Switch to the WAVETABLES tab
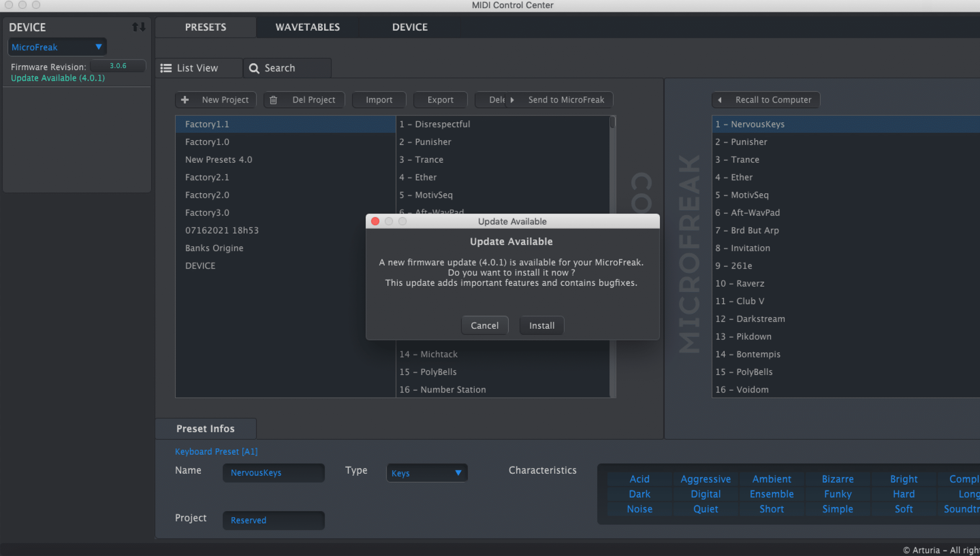Screen dimensions: 980x556 (x=307, y=27)
